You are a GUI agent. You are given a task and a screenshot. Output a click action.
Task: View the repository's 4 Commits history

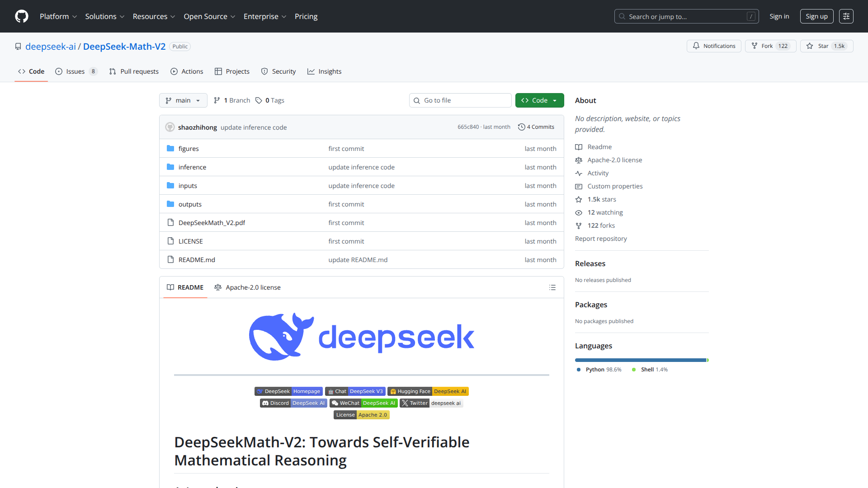click(x=536, y=127)
